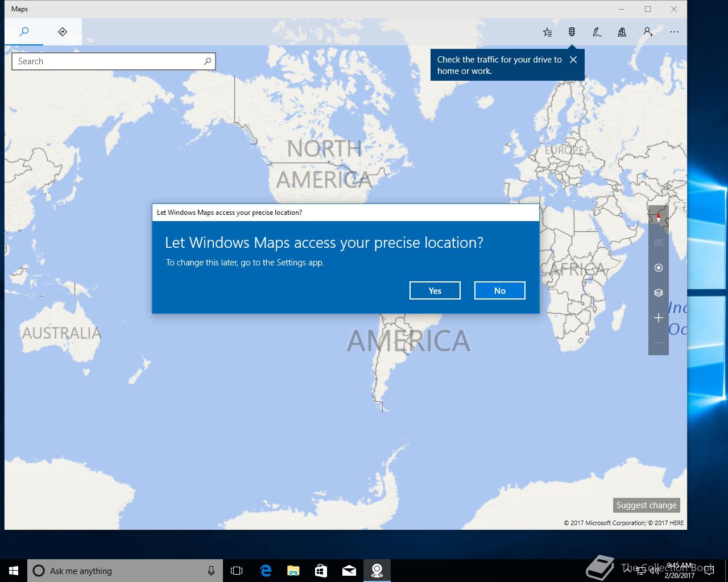This screenshot has width=728, height=582.
Task: Click Cortana Ask me anything box
Action: (x=125, y=571)
